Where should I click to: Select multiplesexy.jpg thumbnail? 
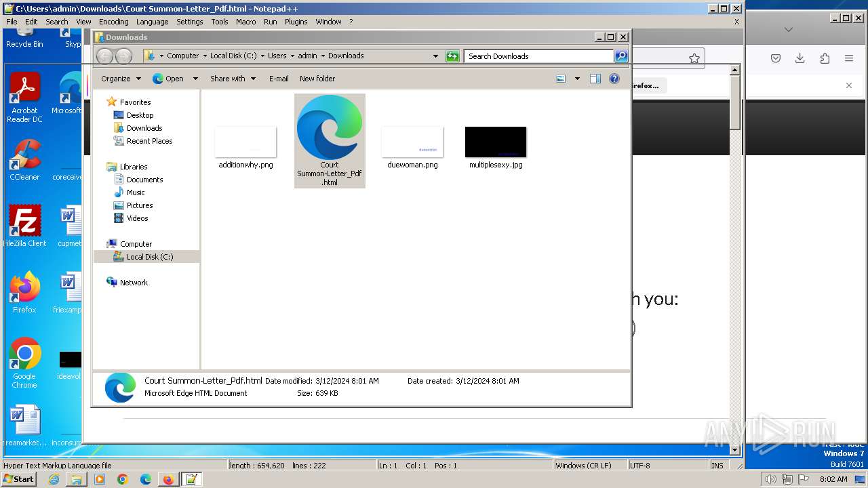(496, 142)
